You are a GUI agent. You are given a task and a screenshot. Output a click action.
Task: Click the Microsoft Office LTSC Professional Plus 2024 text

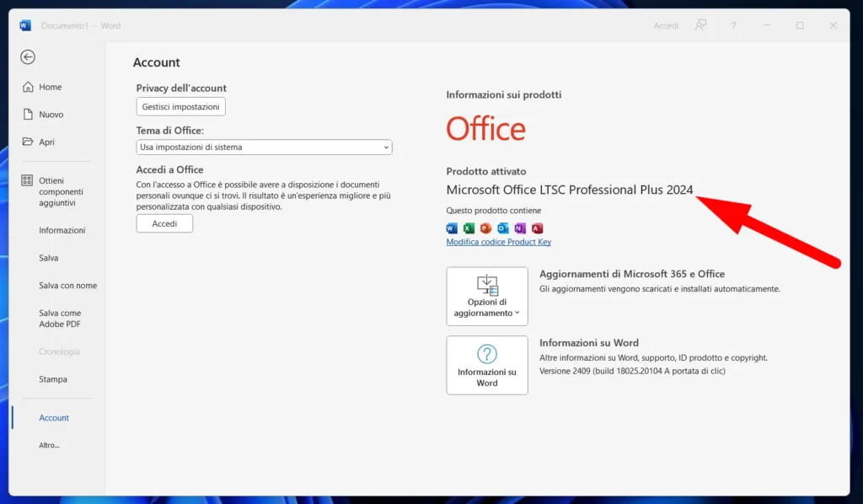(x=570, y=190)
